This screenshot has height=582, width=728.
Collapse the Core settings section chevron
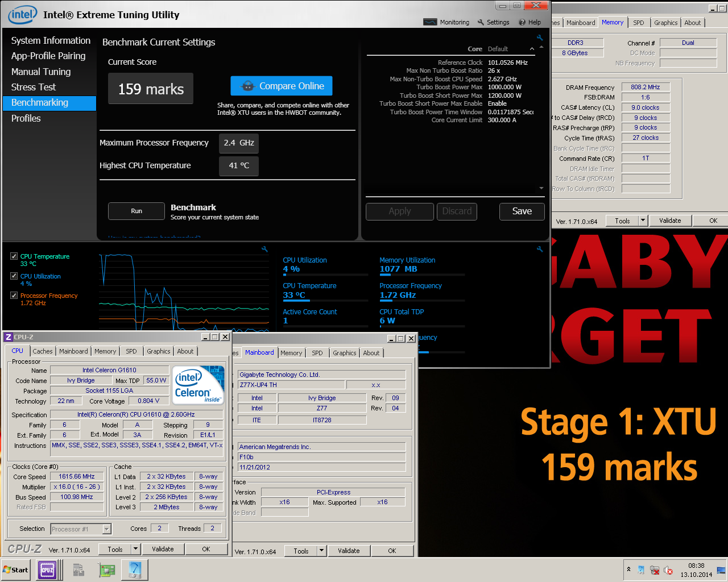pyautogui.click(x=532, y=49)
